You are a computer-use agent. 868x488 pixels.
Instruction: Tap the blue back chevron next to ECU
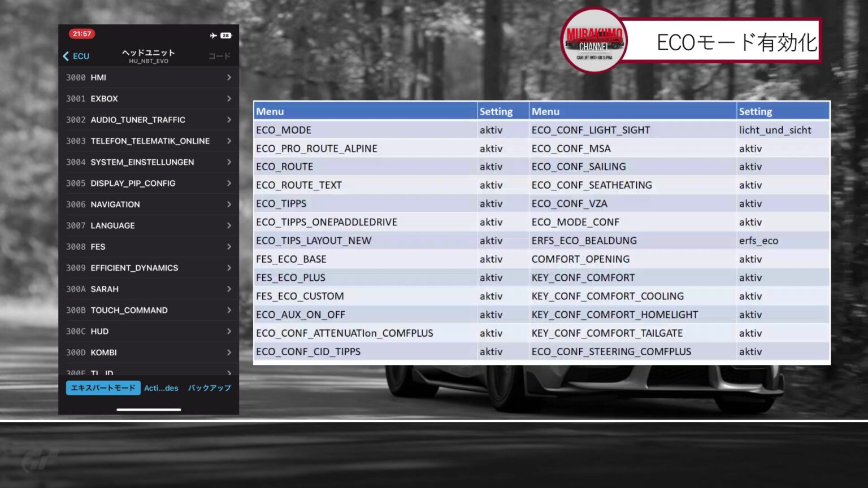66,56
